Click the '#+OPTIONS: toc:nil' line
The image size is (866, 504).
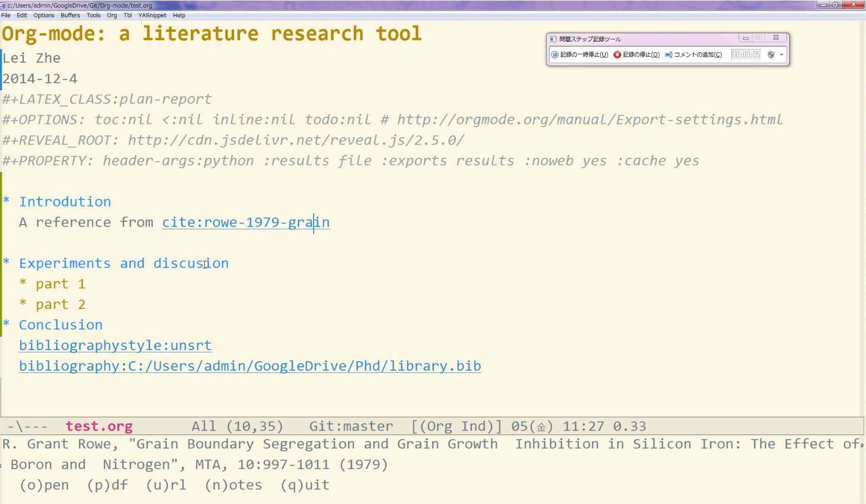[393, 119]
